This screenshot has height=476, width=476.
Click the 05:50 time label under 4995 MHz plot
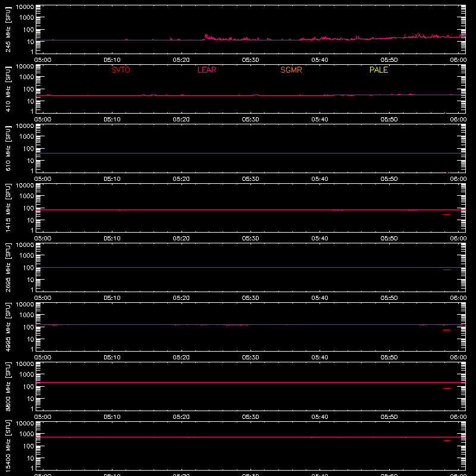click(x=389, y=358)
